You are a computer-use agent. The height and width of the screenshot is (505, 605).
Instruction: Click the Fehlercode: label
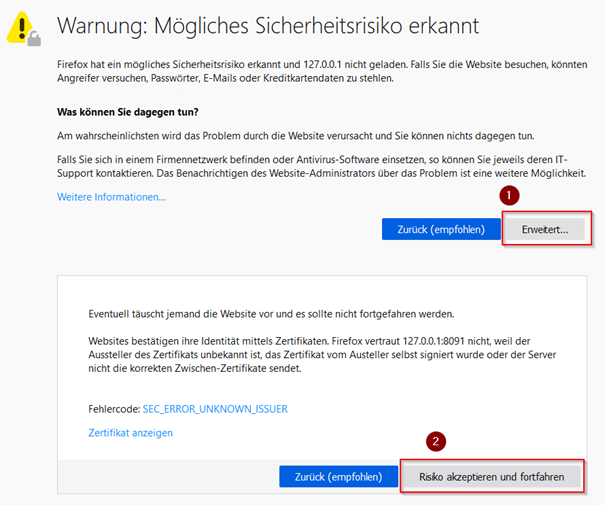pos(114,409)
